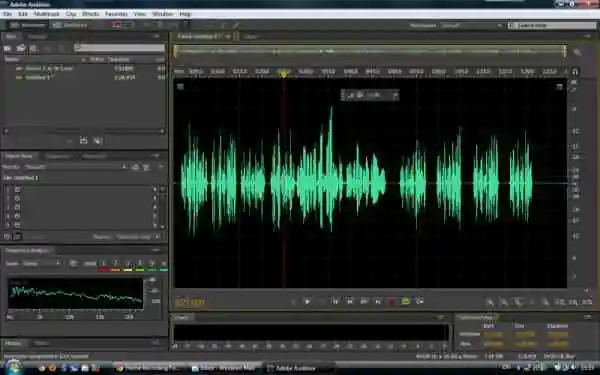Click the HUD volume gain control
The height and width of the screenshot is (375, 600).
tap(370, 95)
